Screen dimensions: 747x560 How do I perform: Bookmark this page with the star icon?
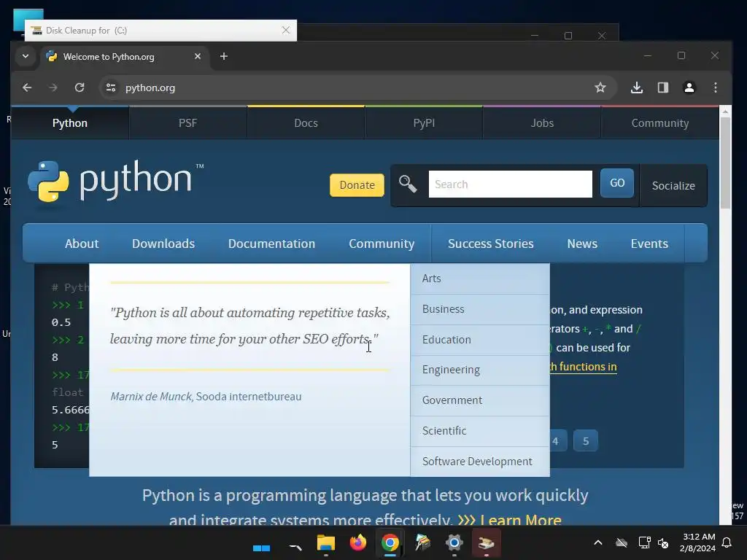pyautogui.click(x=600, y=87)
